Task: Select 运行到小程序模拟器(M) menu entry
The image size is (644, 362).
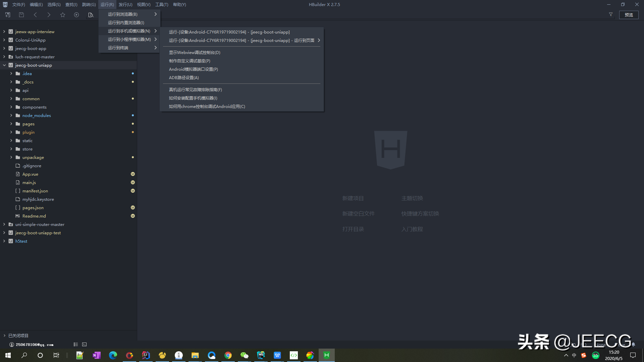Action: click(129, 39)
